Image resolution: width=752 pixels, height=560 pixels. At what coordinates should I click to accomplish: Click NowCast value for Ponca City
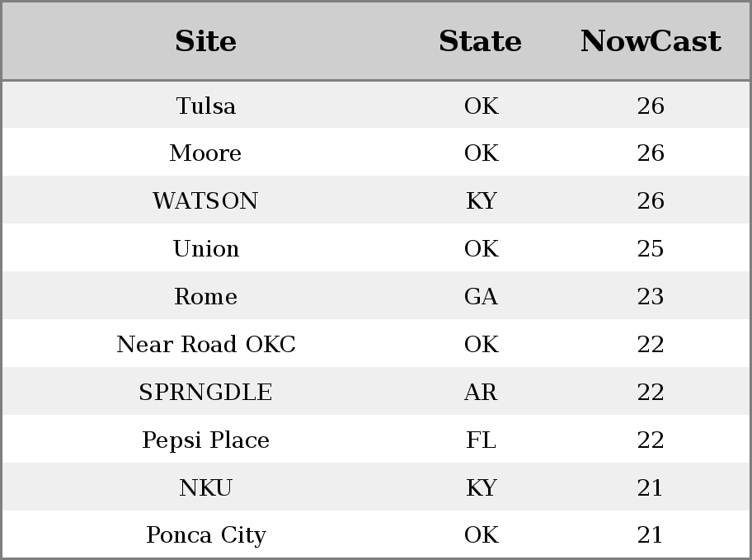(x=651, y=534)
